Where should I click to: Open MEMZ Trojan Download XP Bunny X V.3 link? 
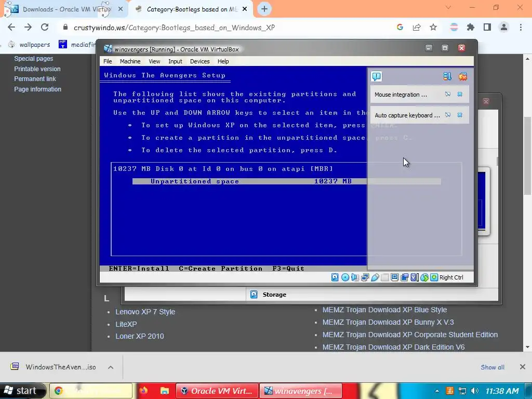click(388, 322)
